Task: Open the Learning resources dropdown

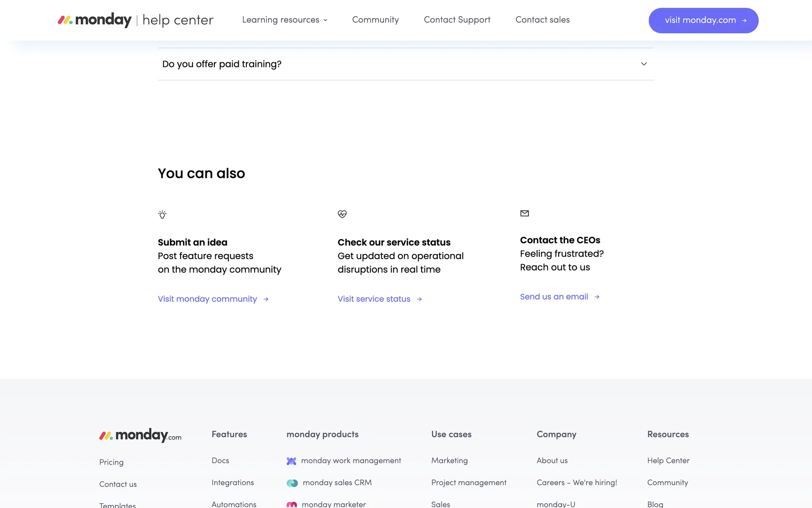Action: (x=284, y=20)
